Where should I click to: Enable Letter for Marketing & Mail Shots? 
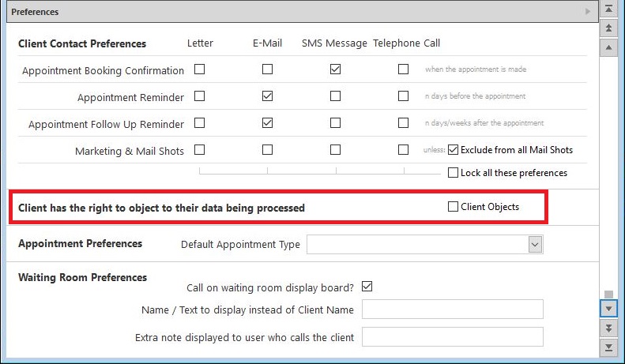[199, 150]
